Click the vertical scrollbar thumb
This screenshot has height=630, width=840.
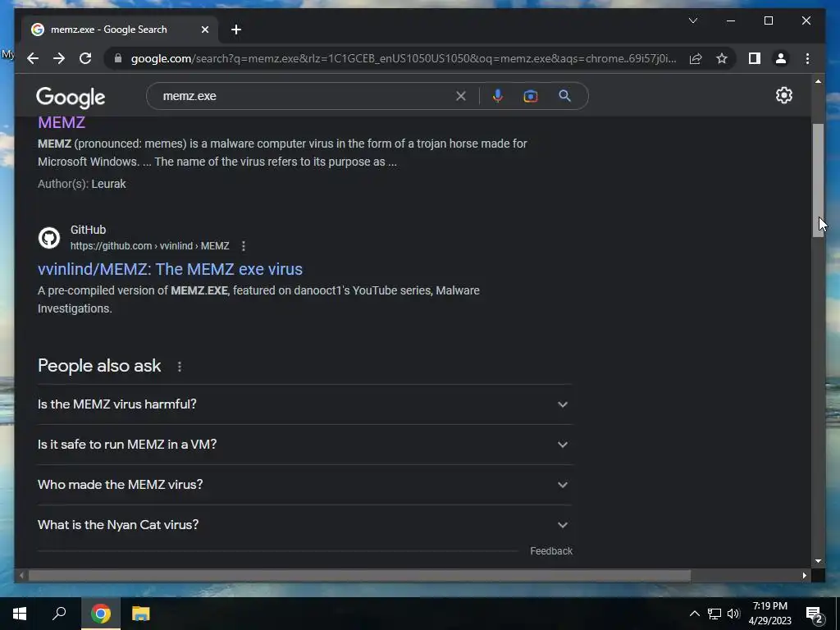click(818, 180)
